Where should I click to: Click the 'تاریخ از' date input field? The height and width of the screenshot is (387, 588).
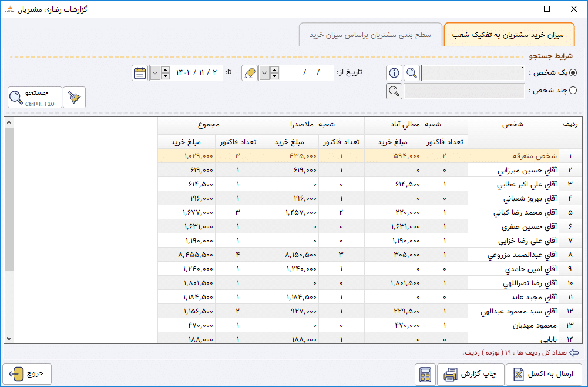[307, 73]
